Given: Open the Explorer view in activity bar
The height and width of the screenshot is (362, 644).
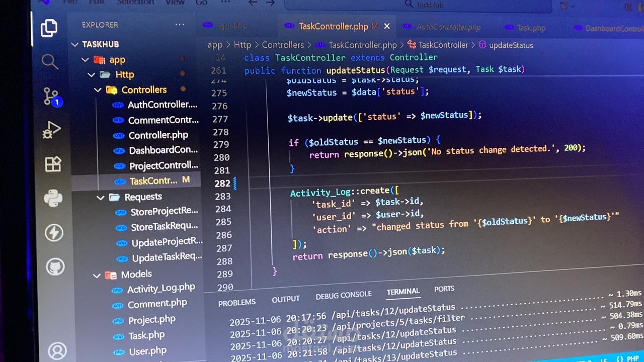Looking at the screenshot, I should pos(49,28).
